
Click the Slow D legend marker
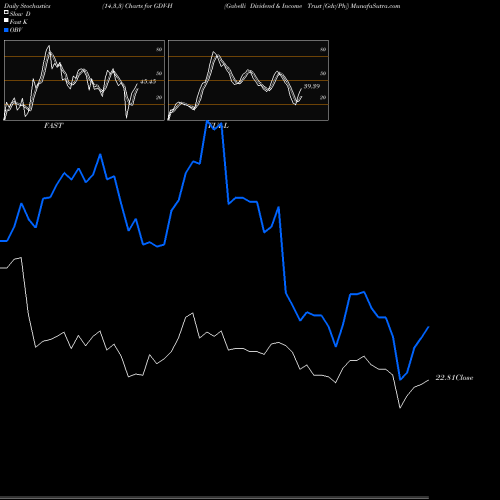point(6,12)
